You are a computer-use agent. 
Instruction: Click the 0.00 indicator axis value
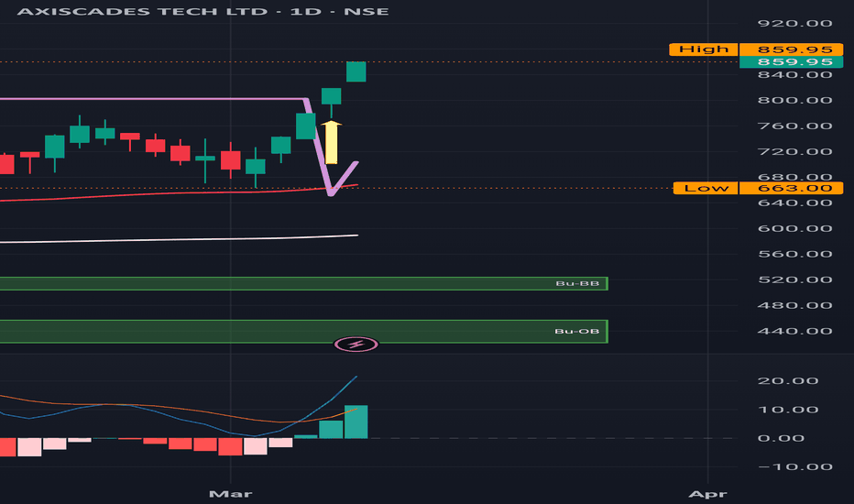[781, 438]
